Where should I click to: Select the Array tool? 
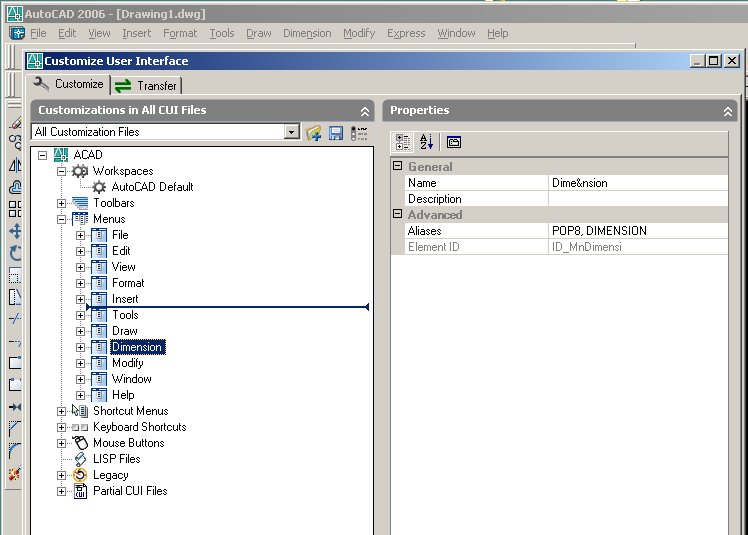15,209
